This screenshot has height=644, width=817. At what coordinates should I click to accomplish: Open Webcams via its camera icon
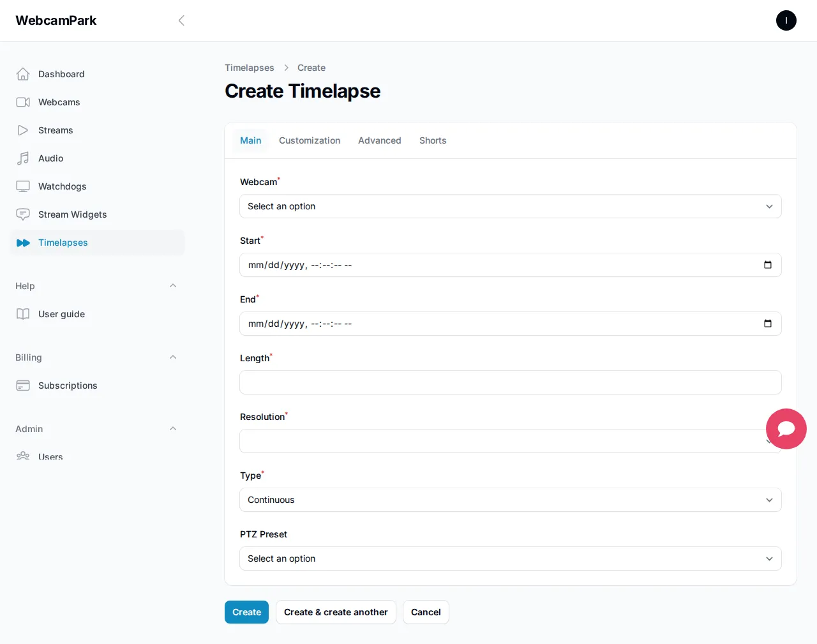(x=23, y=102)
